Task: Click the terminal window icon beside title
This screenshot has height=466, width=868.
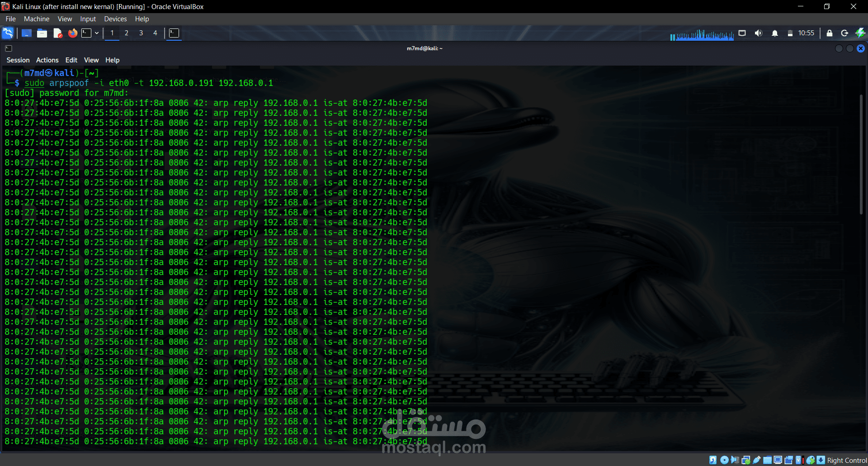Action: coord(9,48)
